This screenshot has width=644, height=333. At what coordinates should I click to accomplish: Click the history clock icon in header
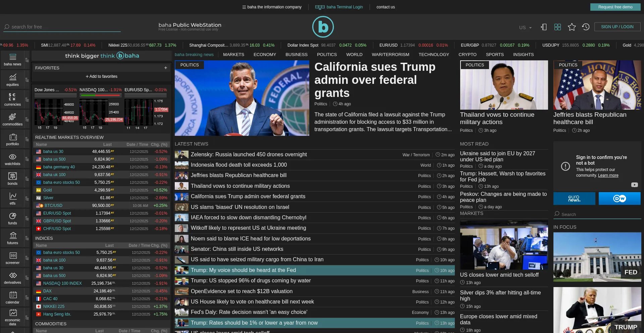tap(586, 27)
